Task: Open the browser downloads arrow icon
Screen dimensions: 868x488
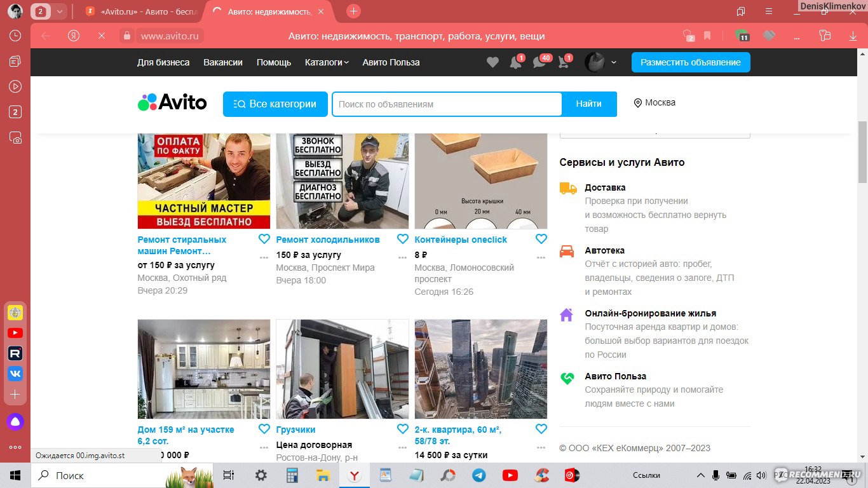Action: [x=853, y=36]
